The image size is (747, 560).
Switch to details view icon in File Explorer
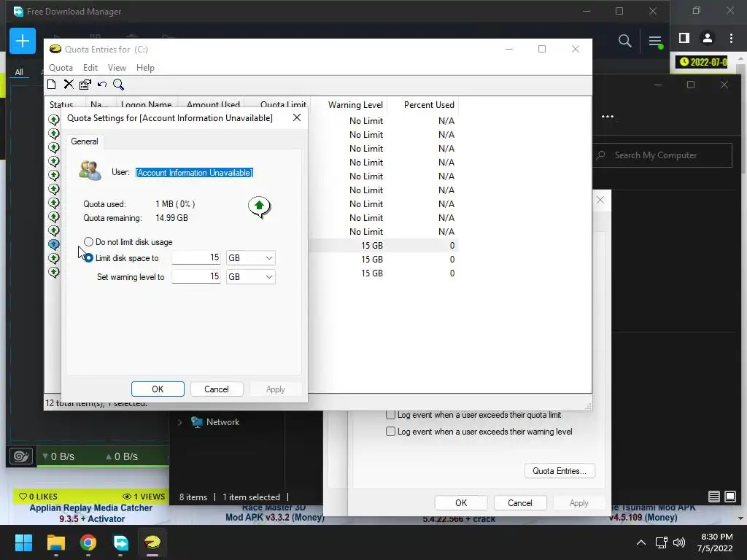(713, 497)
